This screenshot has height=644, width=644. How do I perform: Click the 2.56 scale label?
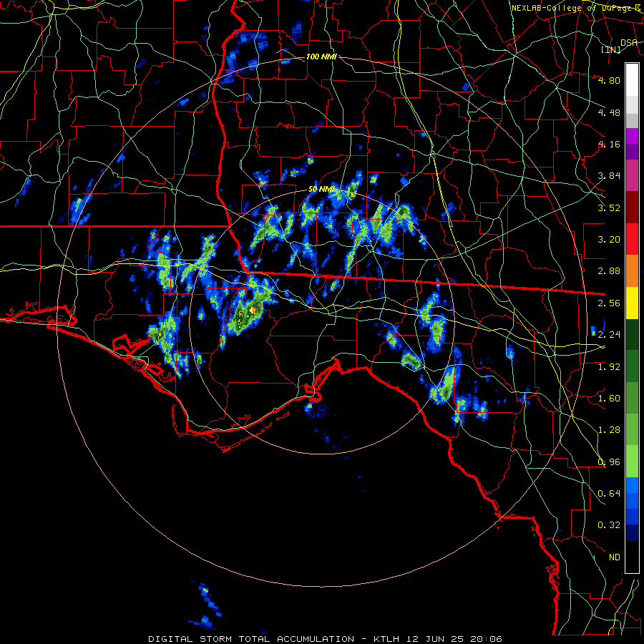(609, 303)
